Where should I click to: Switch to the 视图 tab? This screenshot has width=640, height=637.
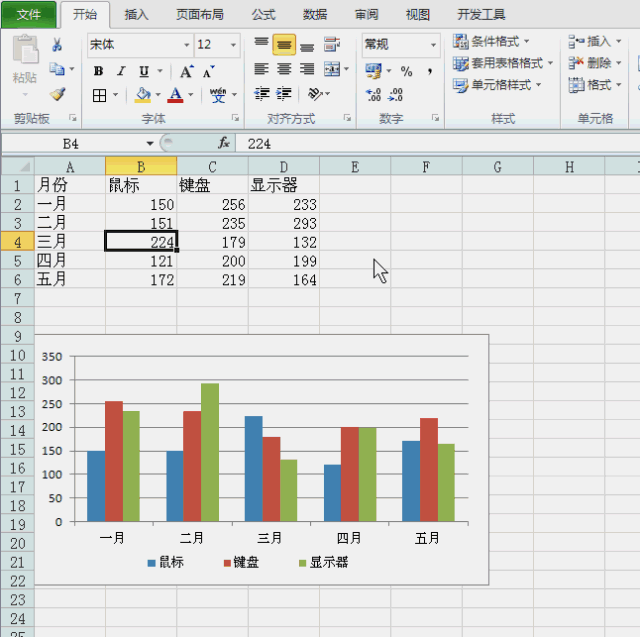coord(418,15)
